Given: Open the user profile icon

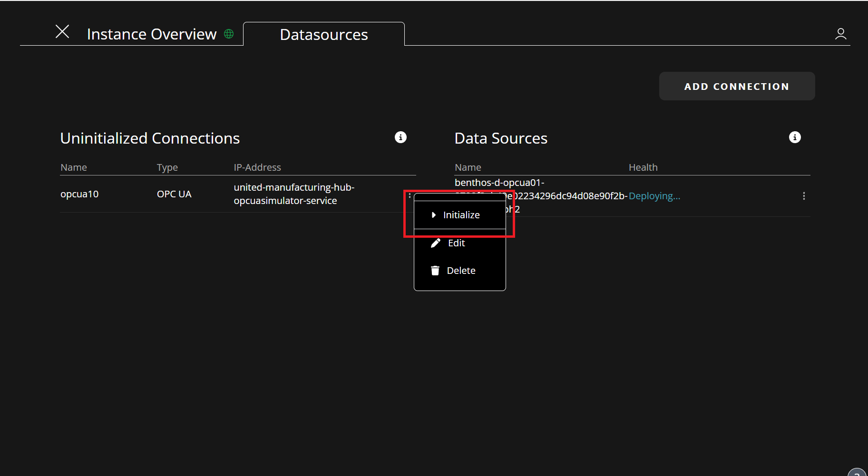Looking at the screenshot, I should pyautogui.click(x=840, y=34).
